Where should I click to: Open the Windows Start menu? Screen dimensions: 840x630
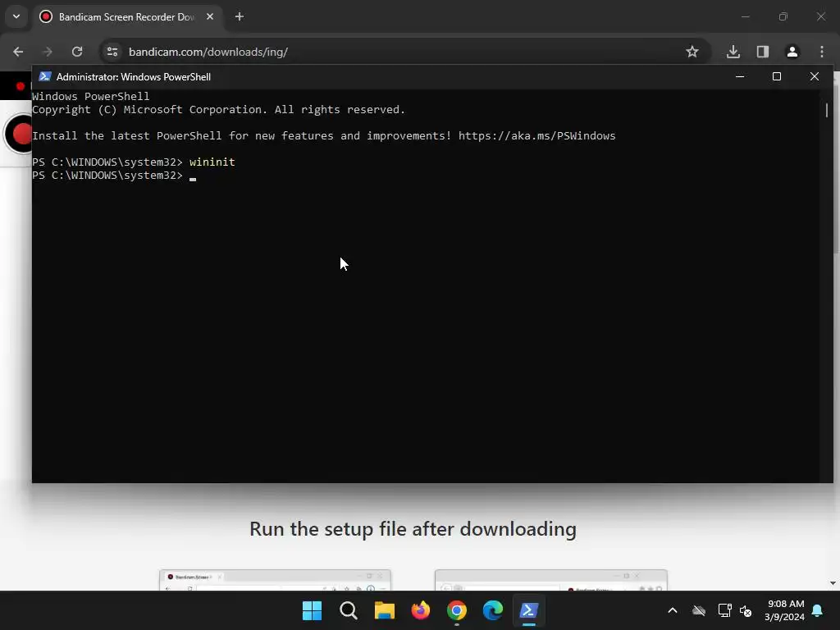(x=312, y=610)
